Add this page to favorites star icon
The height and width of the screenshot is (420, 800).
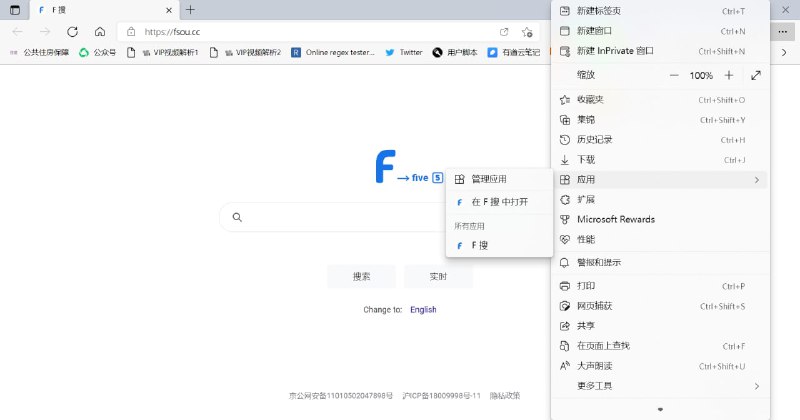tap(527, 32)
